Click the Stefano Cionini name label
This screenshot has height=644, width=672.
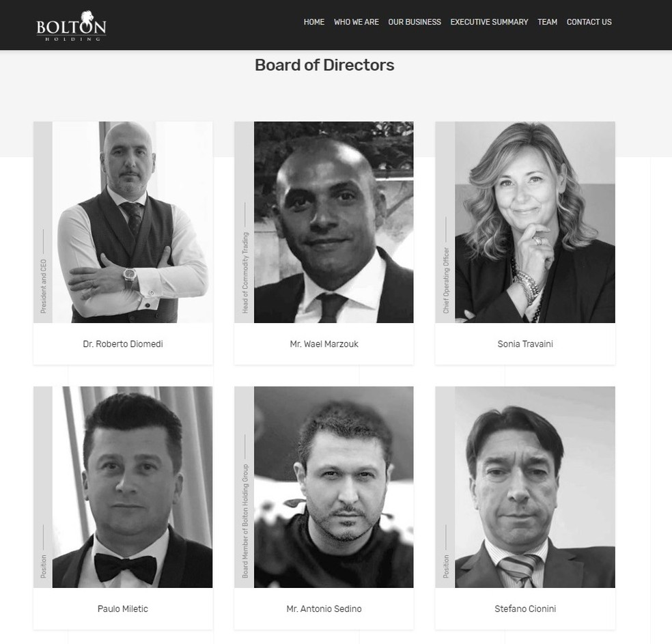[525, 608]
